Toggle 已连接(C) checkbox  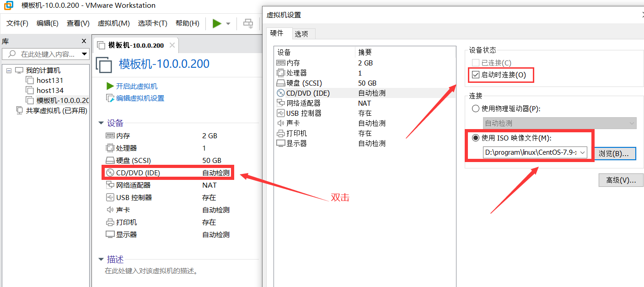pos(476,63)
